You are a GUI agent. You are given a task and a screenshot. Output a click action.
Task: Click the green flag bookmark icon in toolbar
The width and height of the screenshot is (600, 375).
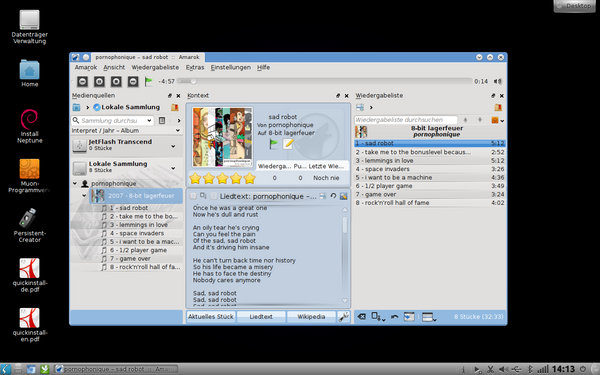(x=148, y=81)
